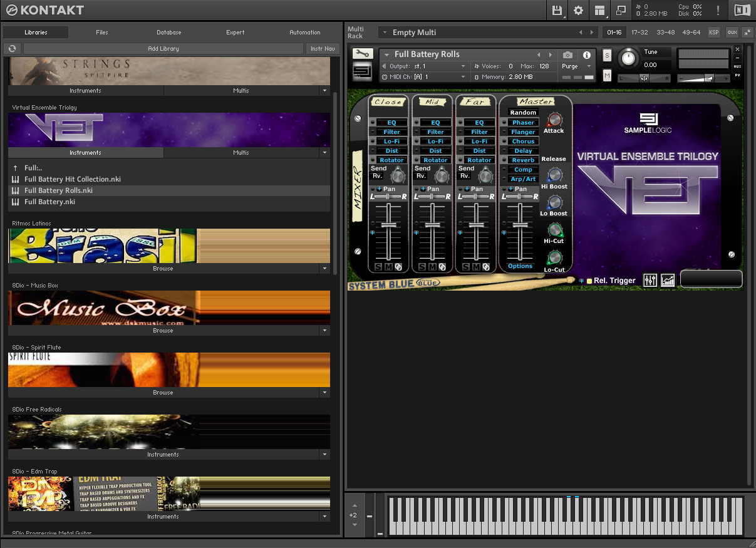Open Kontakt Options gear icon
Viewport: 756px width, 548px height.
pos(578,10)
